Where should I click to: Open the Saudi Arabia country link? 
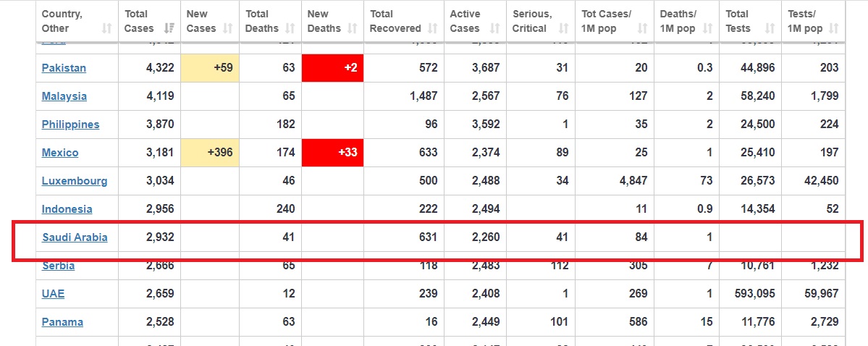tap(75, 237)
